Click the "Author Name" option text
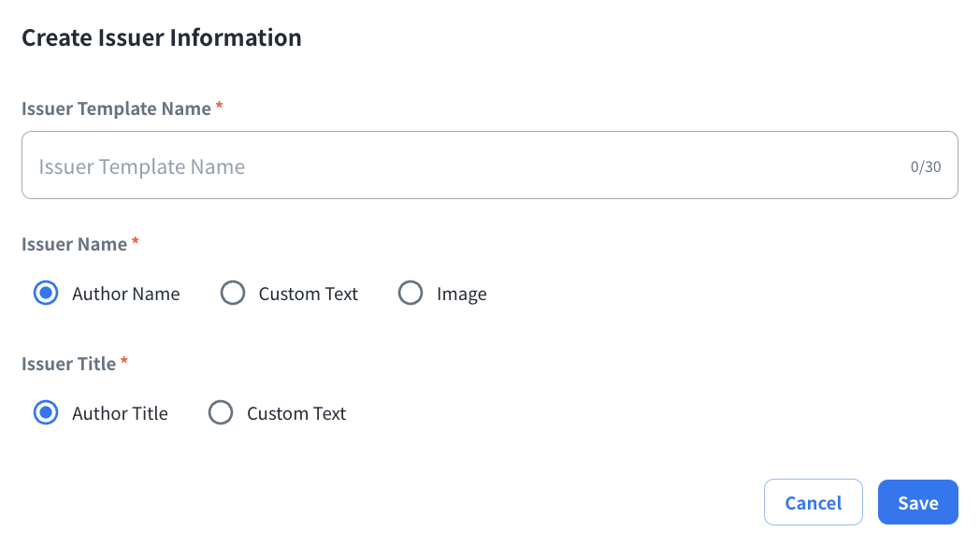This screenshot has height=546, width=980. pyautogui.click(x=125, y=294)
